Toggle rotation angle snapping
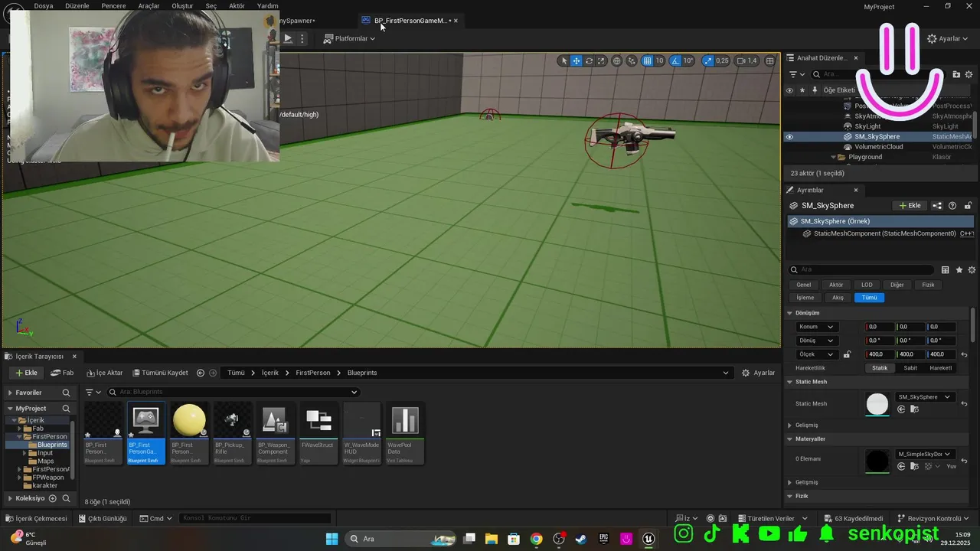The image size is (980, 551). [675, 60]
